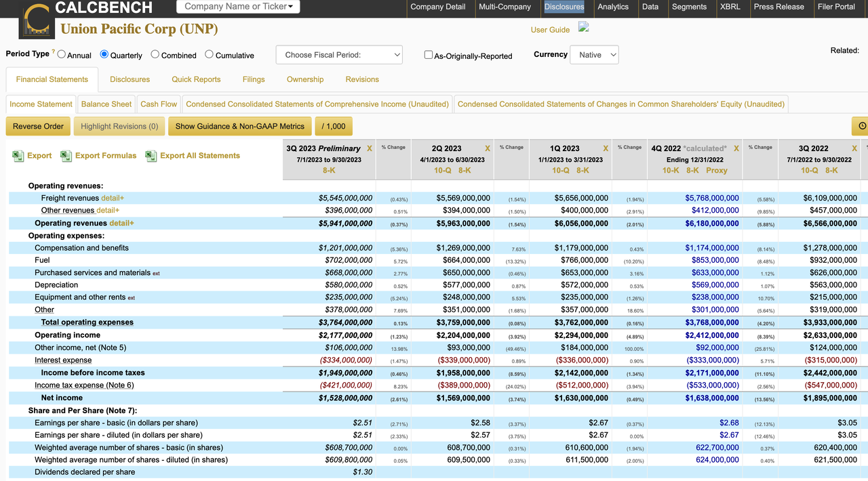Click the Excel icon beside Export All Statements
The height and width of the screenshot is (481, 868).
[x=151, y=156]
